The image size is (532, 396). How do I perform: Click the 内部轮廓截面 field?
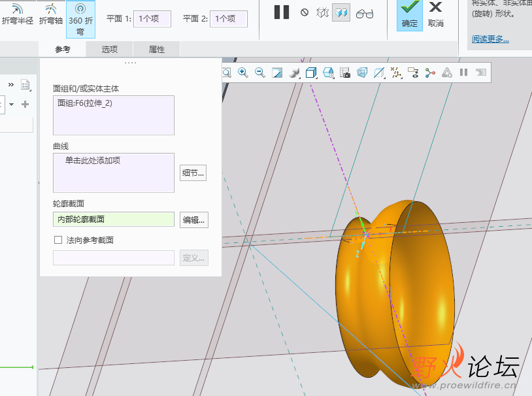coord(114,219)
